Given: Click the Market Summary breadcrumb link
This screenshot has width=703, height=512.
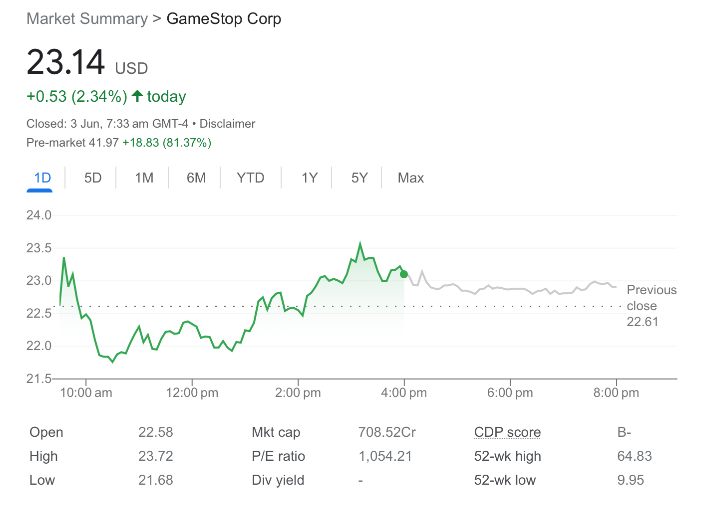Looking at the screenshot, I should click(87, 19).
